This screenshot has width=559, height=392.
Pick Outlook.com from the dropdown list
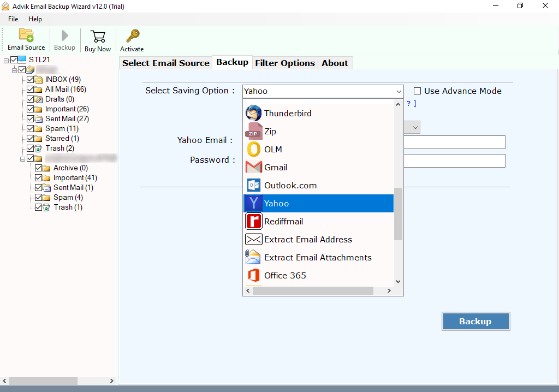290,186
